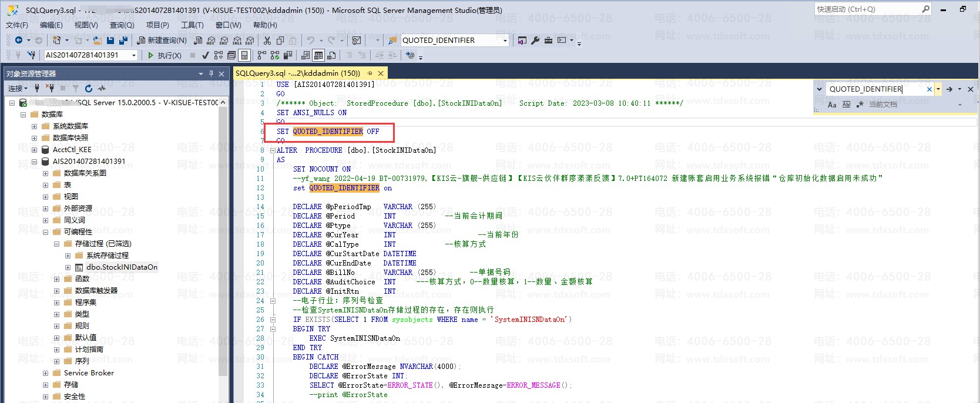Refresh the Object Explorer tree
This screenshot has width=980, height=403.
click(89, 88)
